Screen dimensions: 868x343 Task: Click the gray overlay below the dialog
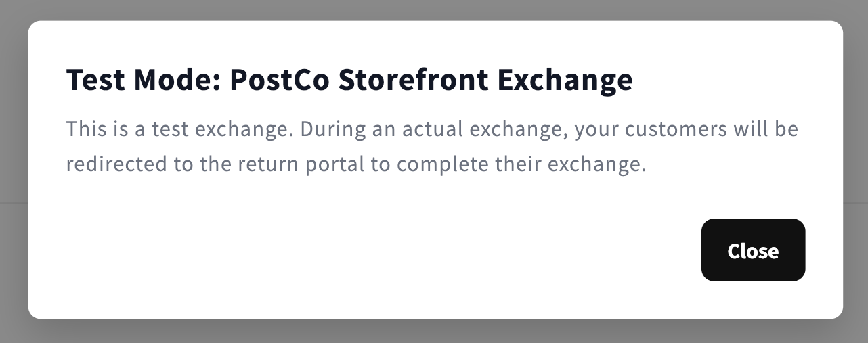coord(433,331)
